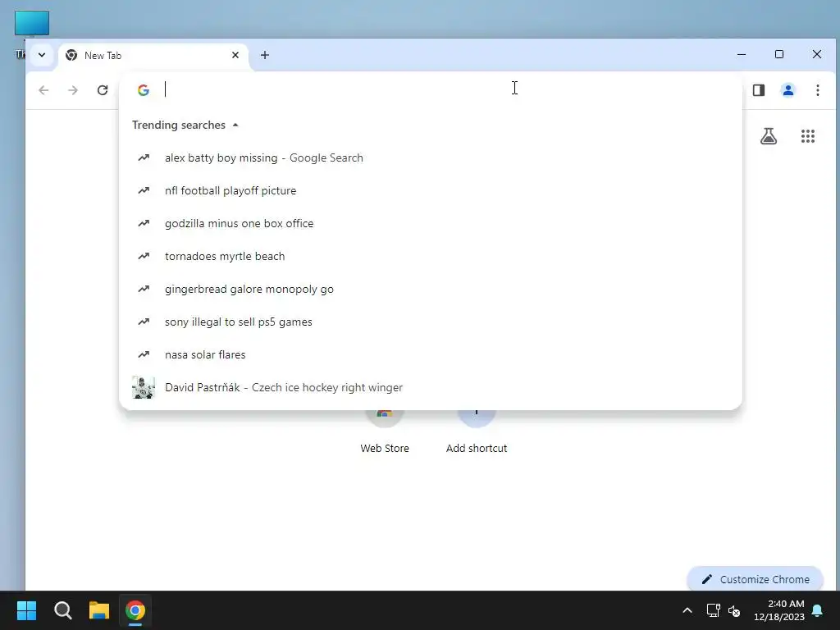
Task: Open File Explorer from taskbar
Action: tap(99, 610)
